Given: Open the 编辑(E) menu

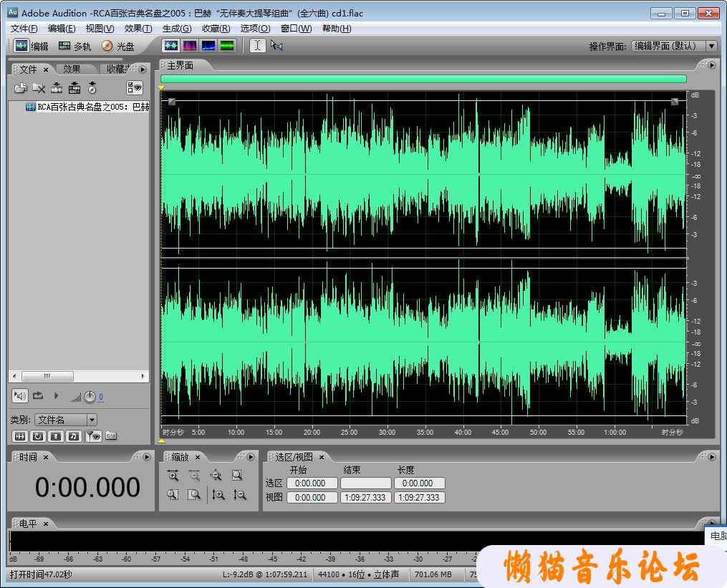Looking at the screenshot, I should (x=62, y=29).
